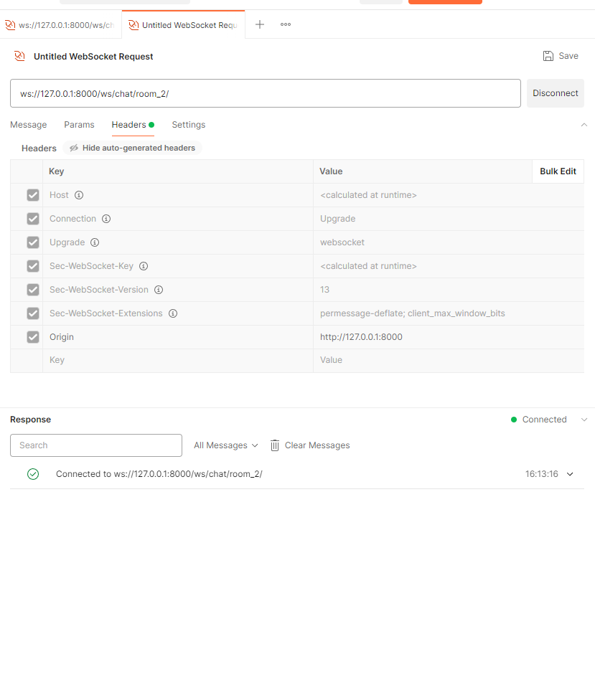This screenshot has width=595, height=700.
Task: Switch to the Params tab
Action: [x=79, y=125]
